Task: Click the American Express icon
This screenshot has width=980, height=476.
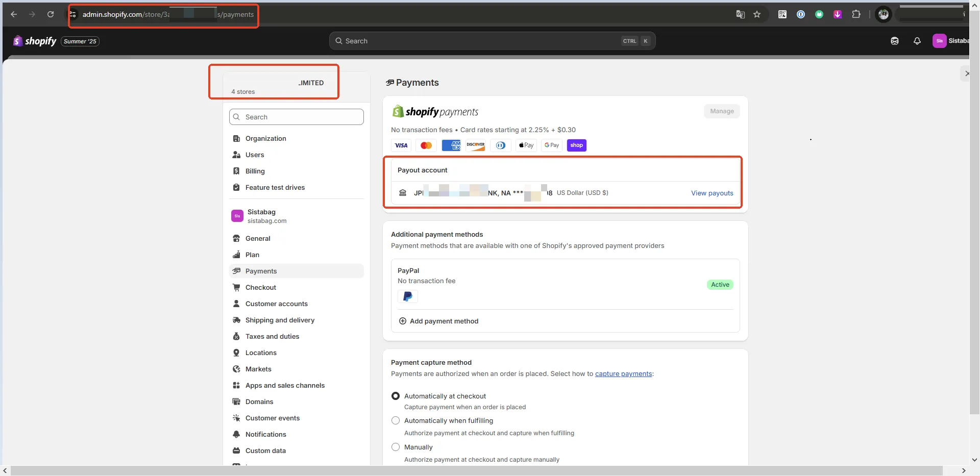Action: pos(451,145)
